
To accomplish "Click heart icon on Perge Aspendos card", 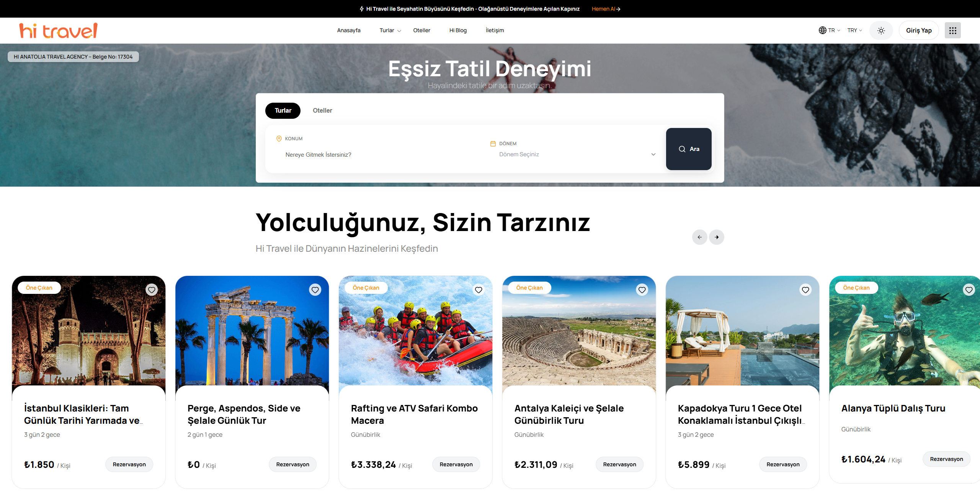I will (315, 290).
